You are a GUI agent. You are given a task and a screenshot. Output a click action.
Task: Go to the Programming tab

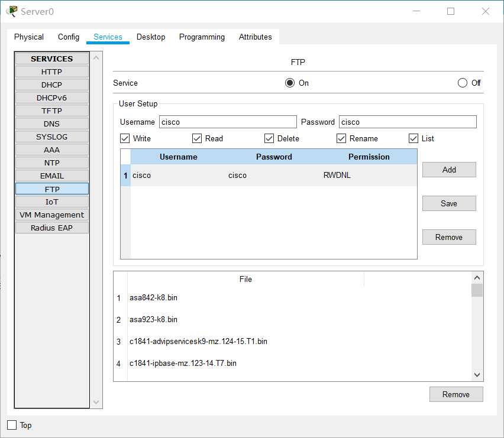click(x=202, y=37)
